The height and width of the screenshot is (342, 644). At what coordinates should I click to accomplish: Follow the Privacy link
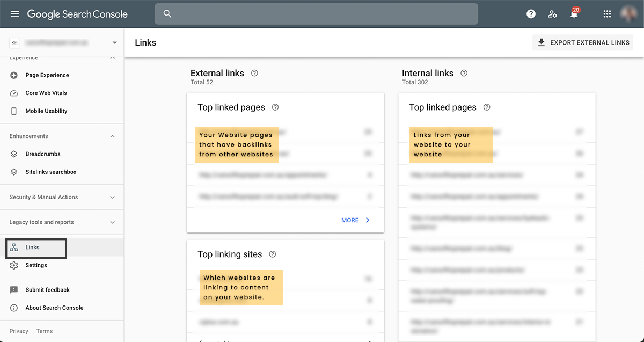click(x=19, y=331)
